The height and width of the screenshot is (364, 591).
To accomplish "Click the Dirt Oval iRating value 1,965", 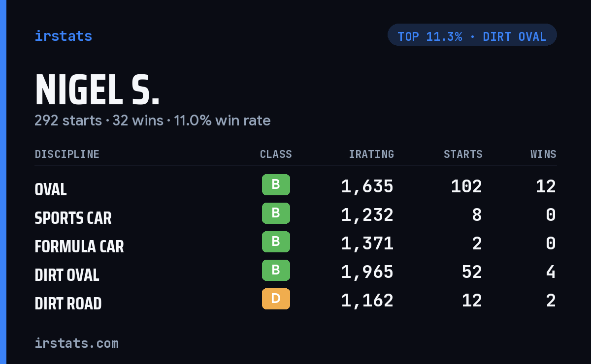I will tap(367, 272).
